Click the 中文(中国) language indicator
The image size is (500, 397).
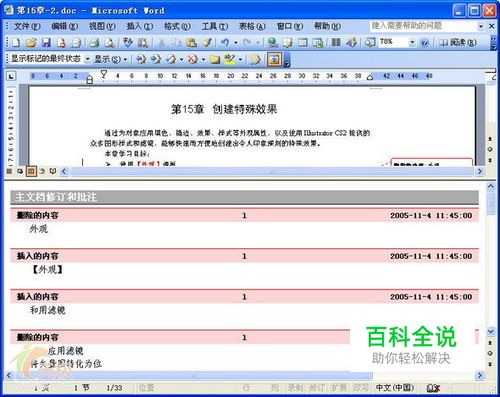[x=395, y=388]
